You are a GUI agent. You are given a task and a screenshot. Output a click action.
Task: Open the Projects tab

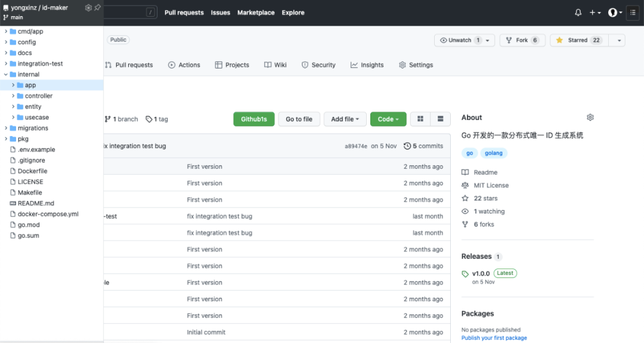[x=232, y=65]
